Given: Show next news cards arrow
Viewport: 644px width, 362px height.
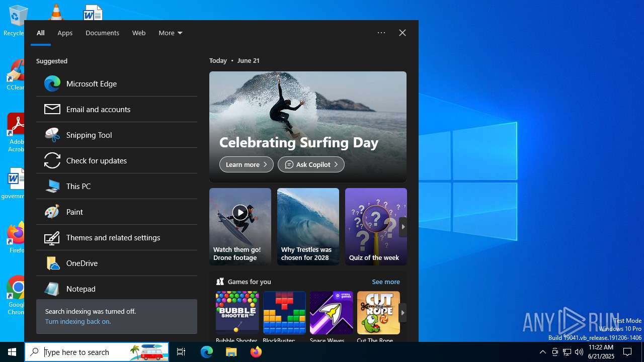Looking at the screenshot, I should coord(403,227).
